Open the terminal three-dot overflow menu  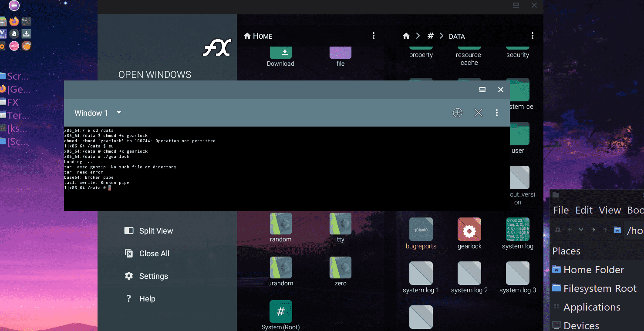pyautogui.click(x=497, y=113)
